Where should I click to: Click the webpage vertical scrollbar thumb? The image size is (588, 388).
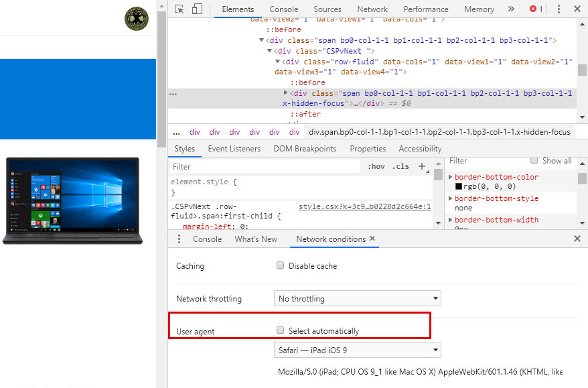(161, 79)
